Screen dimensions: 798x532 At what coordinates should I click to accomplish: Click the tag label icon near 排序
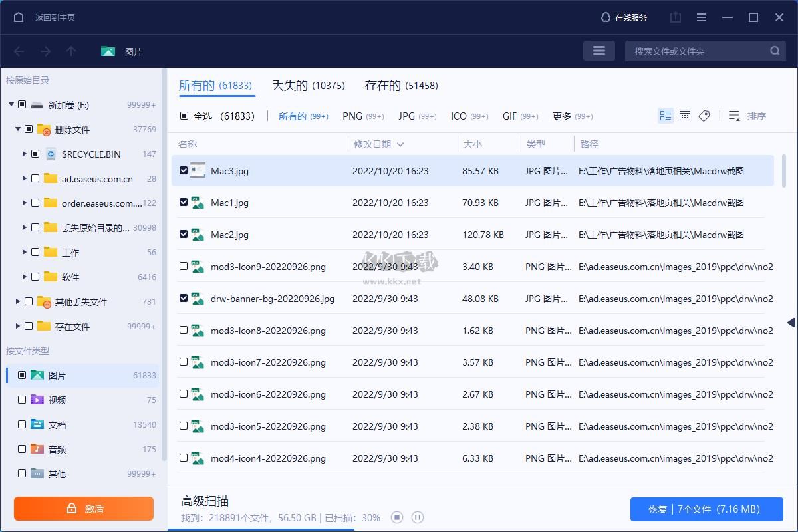[704, 116]
